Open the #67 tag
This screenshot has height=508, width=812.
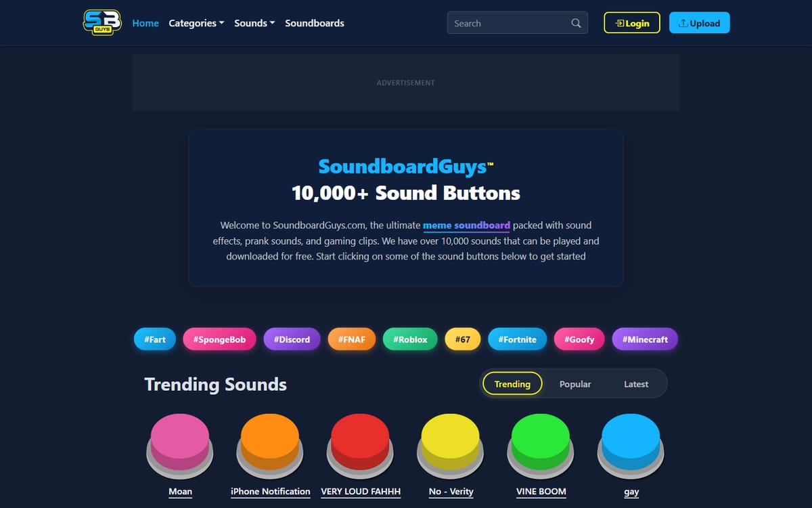point(463,339)
